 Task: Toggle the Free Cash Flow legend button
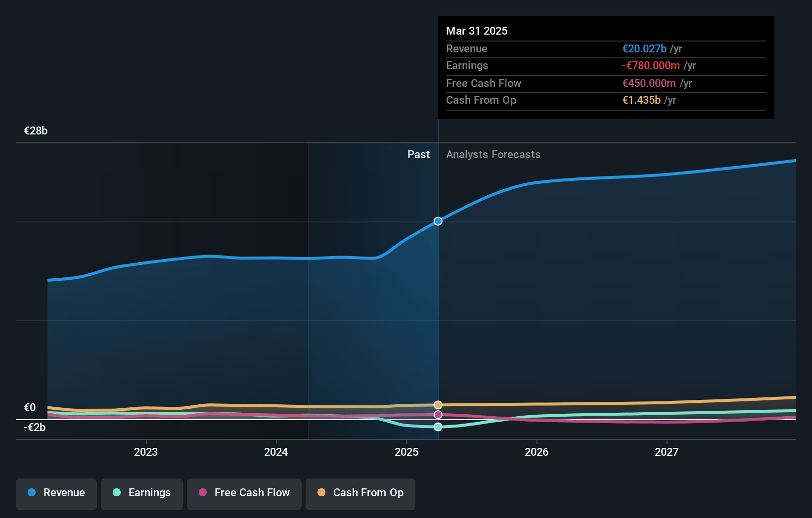click(244, 494)
